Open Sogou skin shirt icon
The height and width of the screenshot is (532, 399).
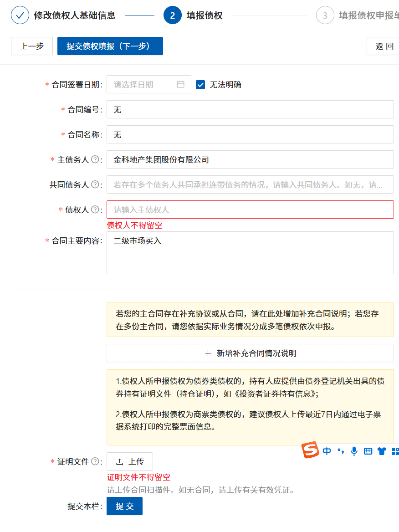[382, 451]
